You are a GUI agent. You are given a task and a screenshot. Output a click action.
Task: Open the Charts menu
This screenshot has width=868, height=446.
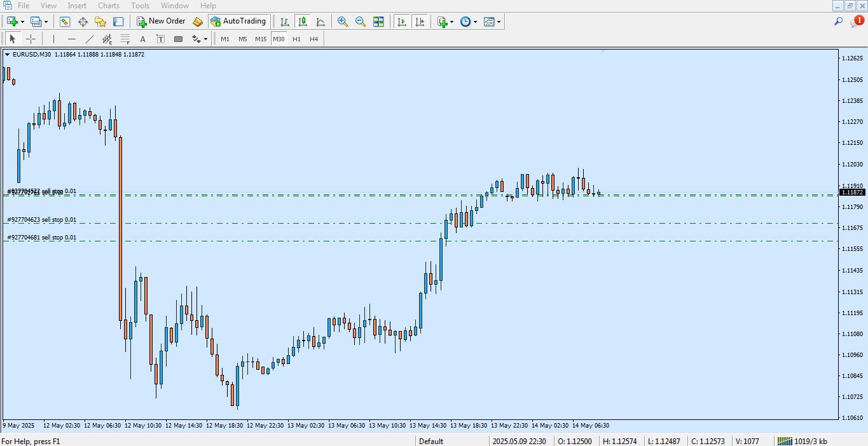pos(109,6)
